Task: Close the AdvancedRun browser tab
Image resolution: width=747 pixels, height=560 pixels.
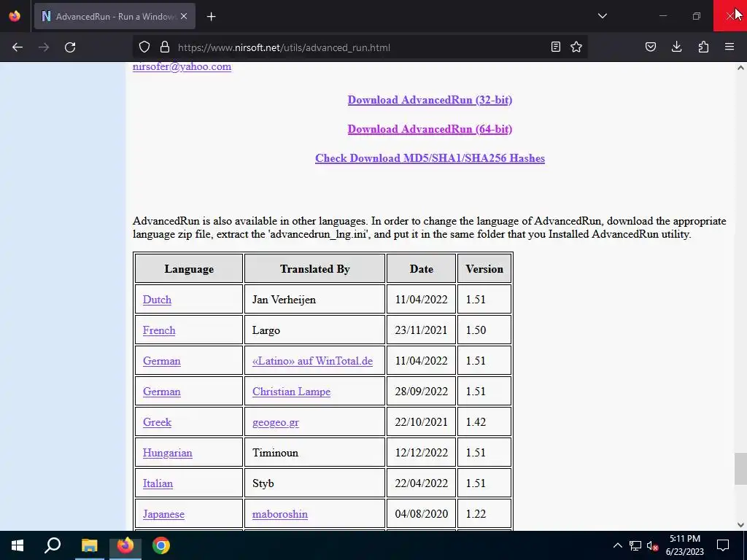Action: (184, 16)
